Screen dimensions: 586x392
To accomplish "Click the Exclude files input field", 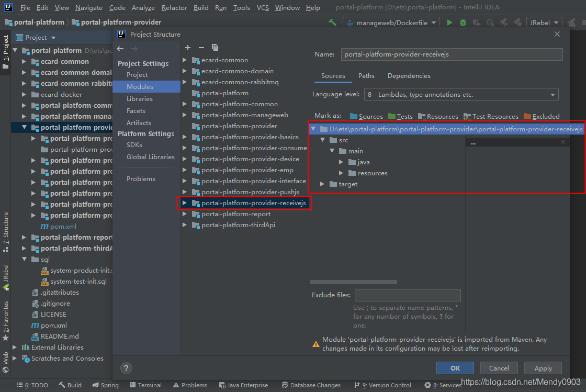I will click(408, 295).
